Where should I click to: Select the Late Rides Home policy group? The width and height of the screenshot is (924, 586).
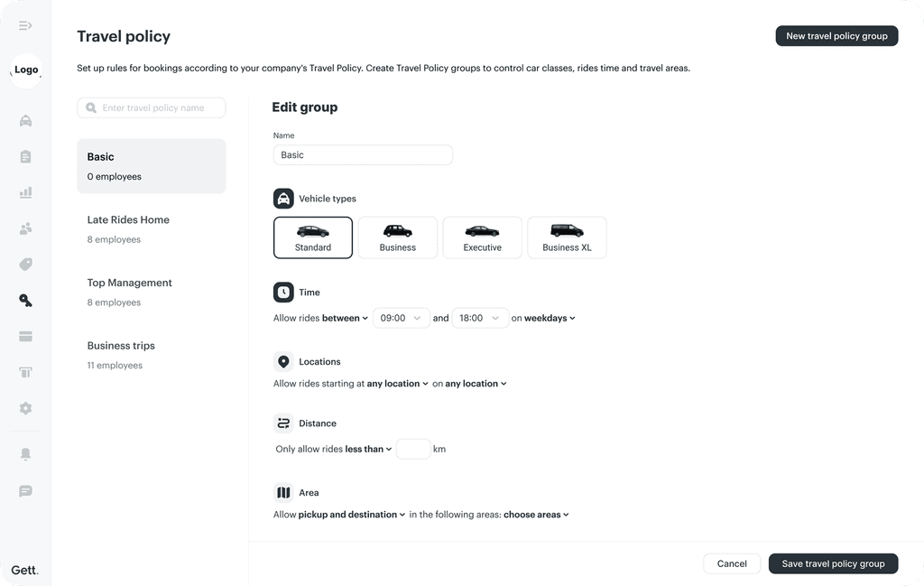coord(152,228)
